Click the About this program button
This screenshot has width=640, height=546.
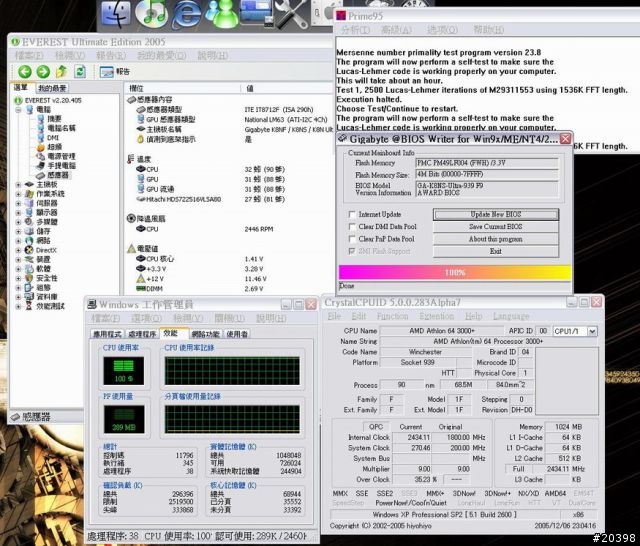(x=496, y=239)
